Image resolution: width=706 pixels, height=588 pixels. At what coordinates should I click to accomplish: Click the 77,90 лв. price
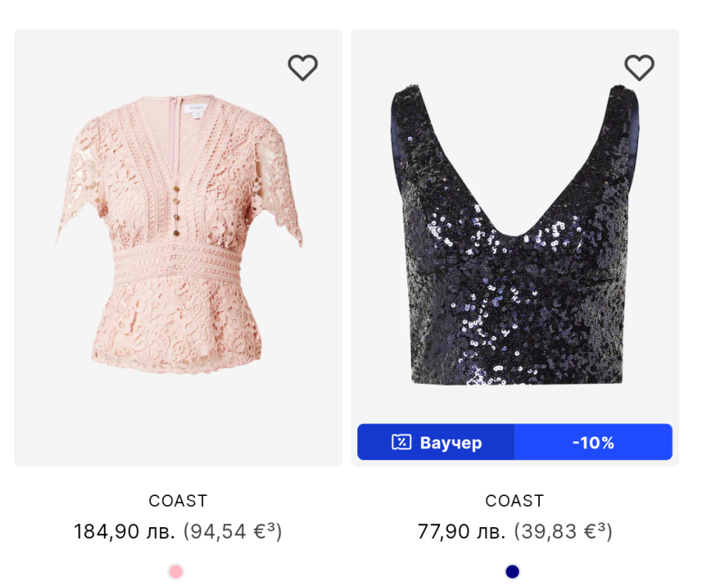pyautogui.click(x=462, y=532)
